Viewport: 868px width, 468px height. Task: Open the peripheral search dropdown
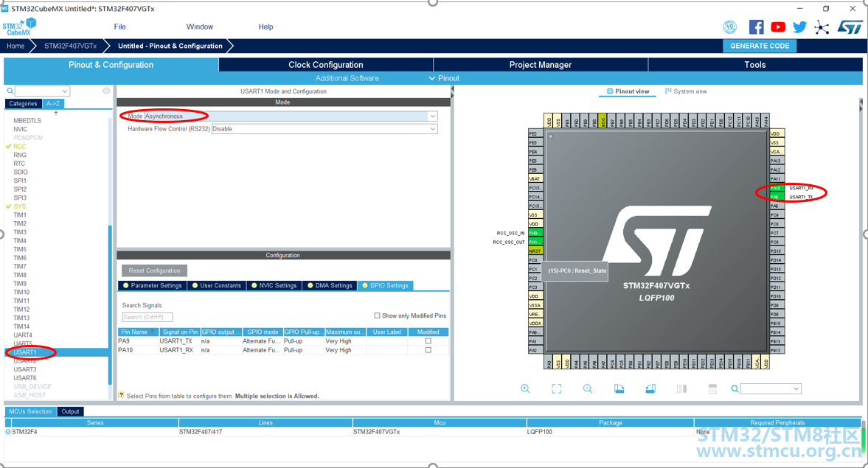65,91
